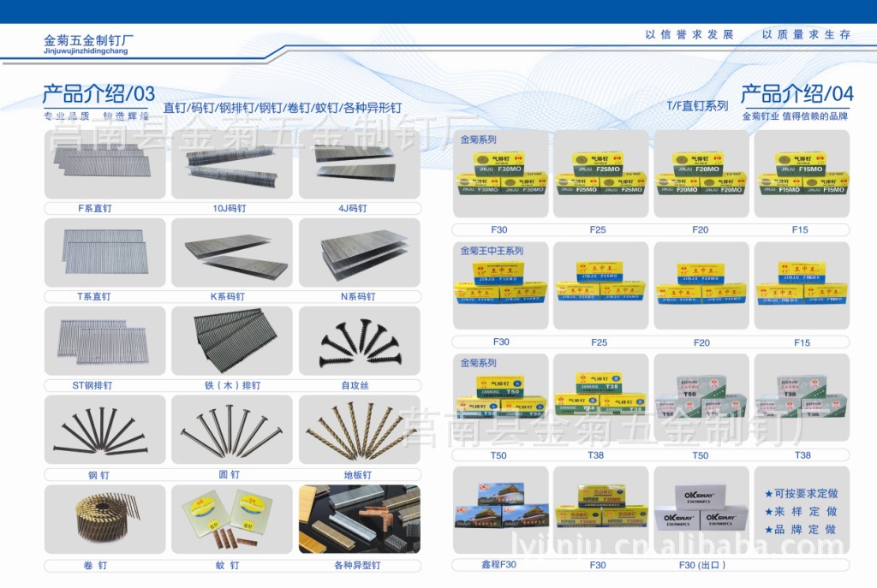Screen dimensions: 877x588
Task: Select the 鑫程F30 caption
Action: point(499,565)
